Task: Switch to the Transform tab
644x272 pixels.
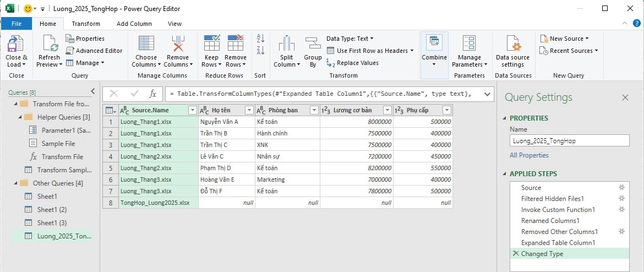Action: click(86, 24)
